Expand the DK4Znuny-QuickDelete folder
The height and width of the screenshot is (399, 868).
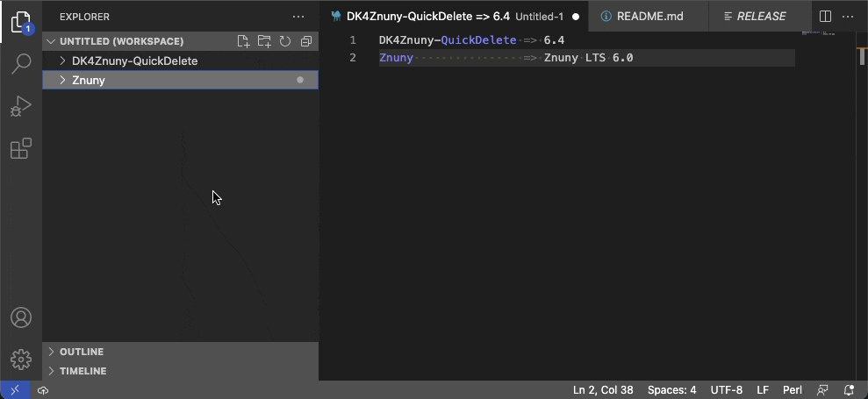pyautogui.click(x=181, y=61)
